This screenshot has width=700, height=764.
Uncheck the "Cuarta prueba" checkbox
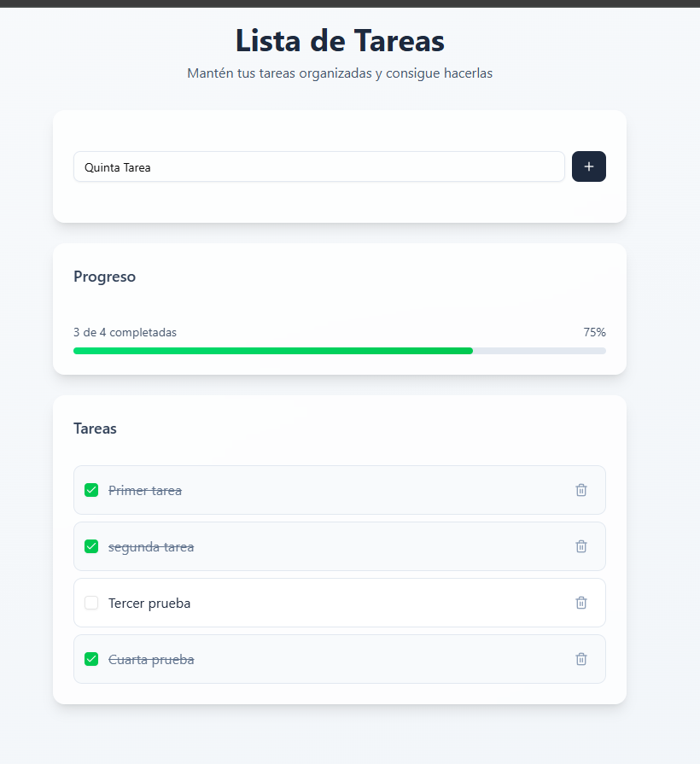(91, 659)
